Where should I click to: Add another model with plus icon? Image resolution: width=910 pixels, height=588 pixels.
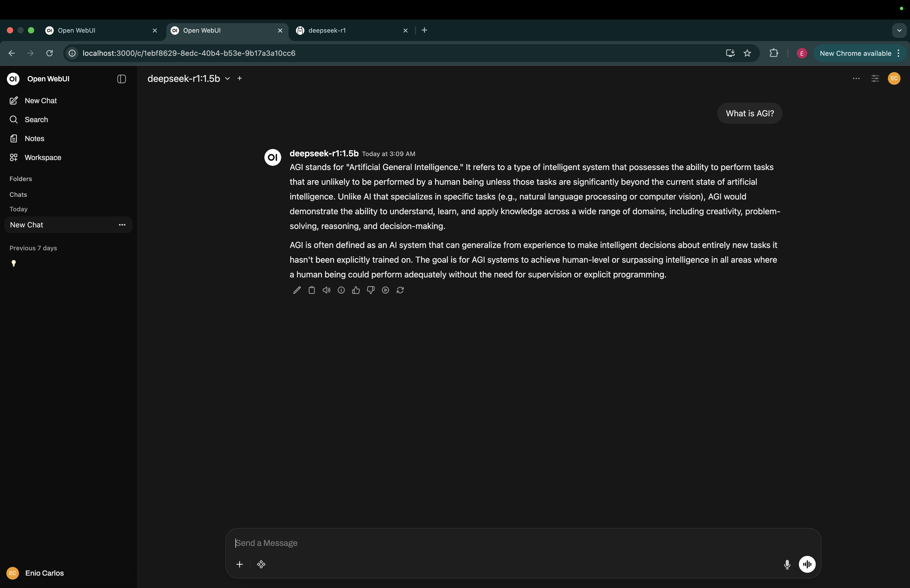tap(240, 78)
